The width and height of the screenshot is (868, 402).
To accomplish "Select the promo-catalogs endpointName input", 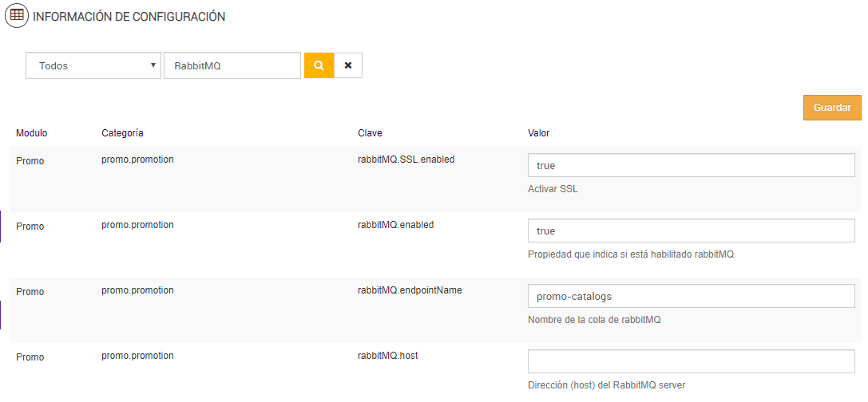I will click(691, 296).
